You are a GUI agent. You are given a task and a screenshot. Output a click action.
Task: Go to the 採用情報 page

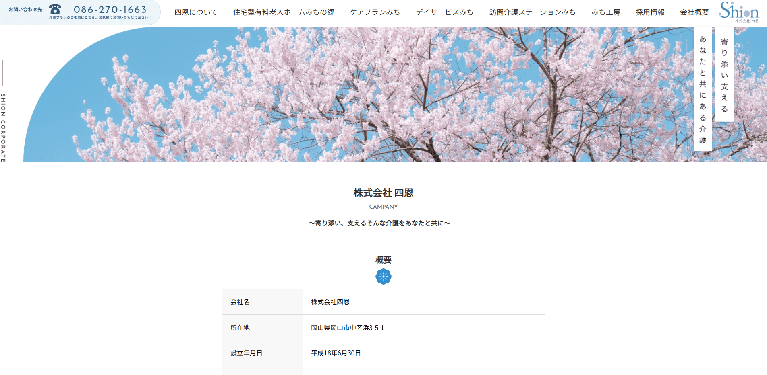click(x=650, y=12)
